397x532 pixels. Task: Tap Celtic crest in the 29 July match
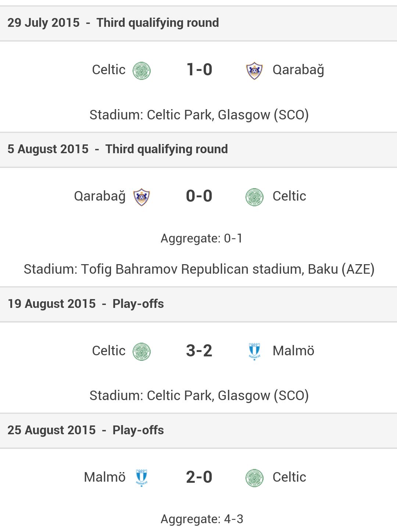142,71
